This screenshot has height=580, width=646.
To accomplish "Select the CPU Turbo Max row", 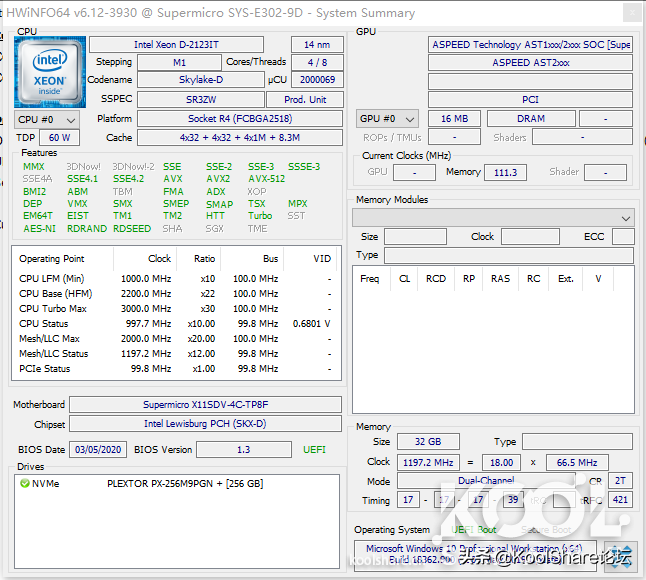I will (x=175, y=309).
